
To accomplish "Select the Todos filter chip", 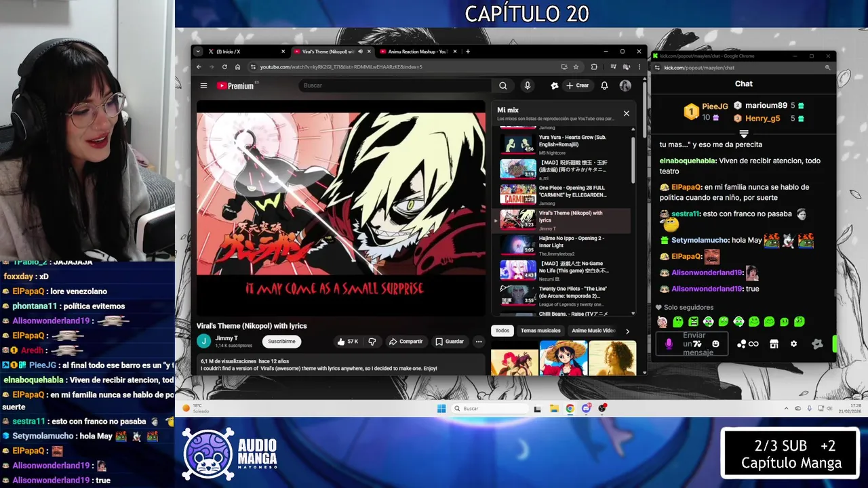I will (x=502, y=331).
